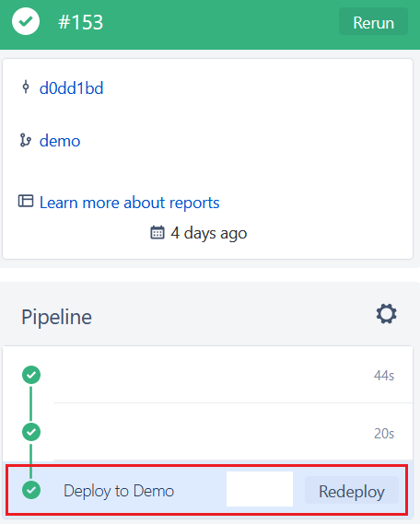Open the Pipeline settings gear
The height and width of the screenshot is (524, 420).
click(x=386, y=314)
